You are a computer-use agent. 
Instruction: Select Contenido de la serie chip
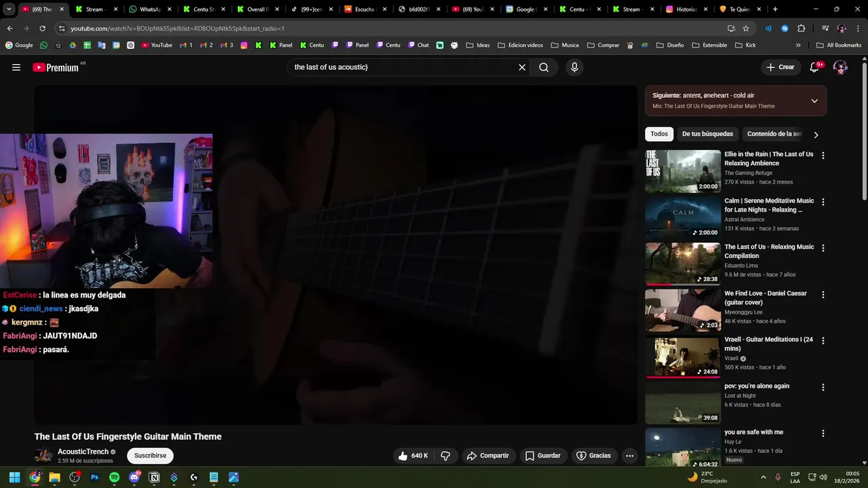(774, 134)
